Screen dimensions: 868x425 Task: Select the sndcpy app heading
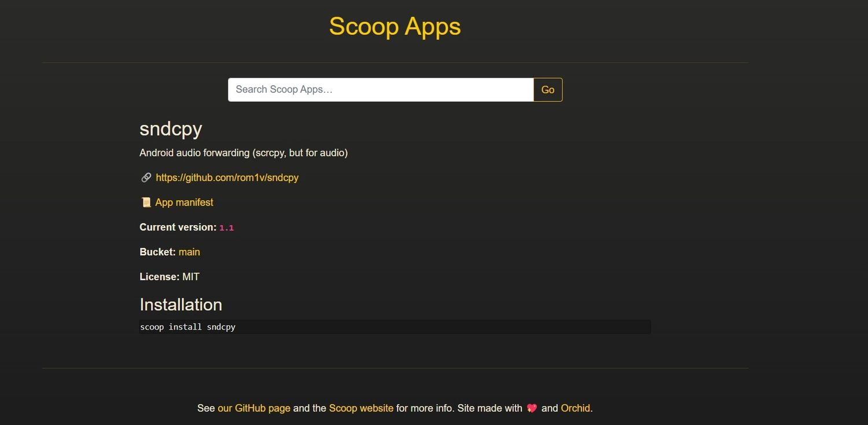click(x=171, y=129)
